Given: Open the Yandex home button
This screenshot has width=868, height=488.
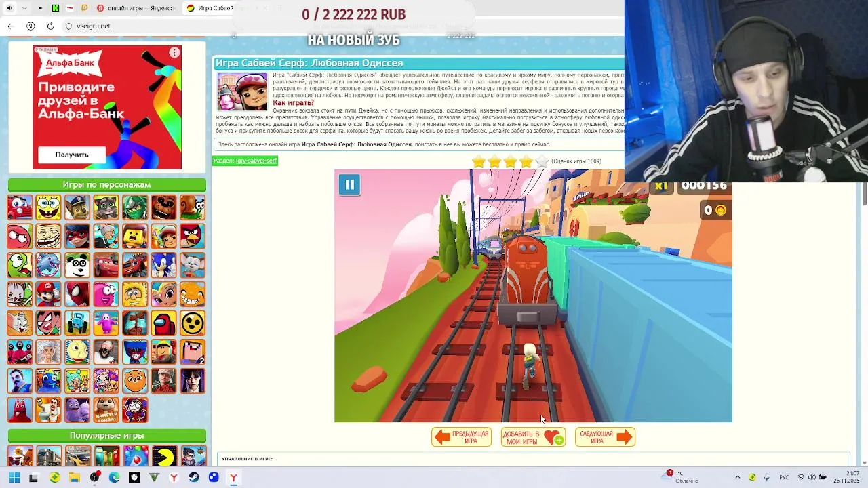Looking at the screenshot, I should [31, 26].
